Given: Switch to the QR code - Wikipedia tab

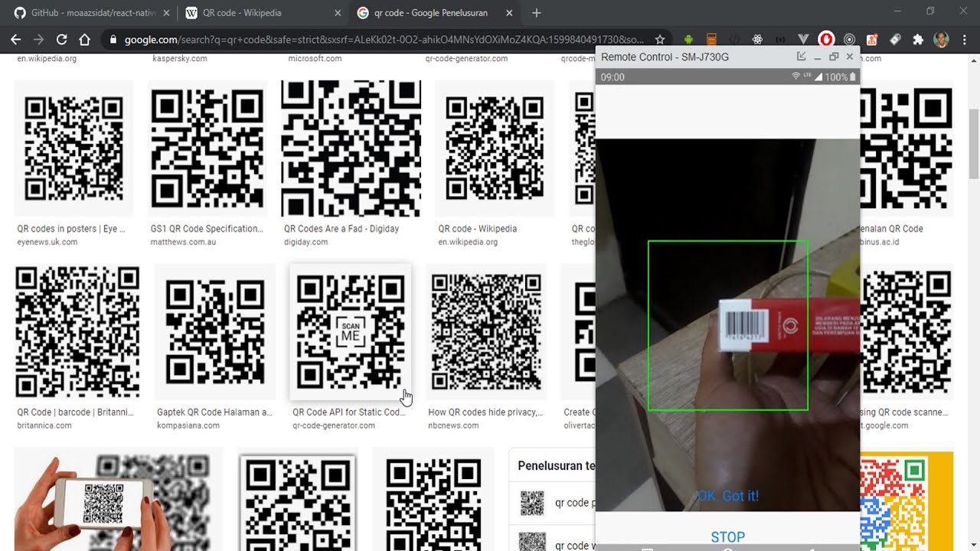Looking at the screenshot, I should pos(263,13).
